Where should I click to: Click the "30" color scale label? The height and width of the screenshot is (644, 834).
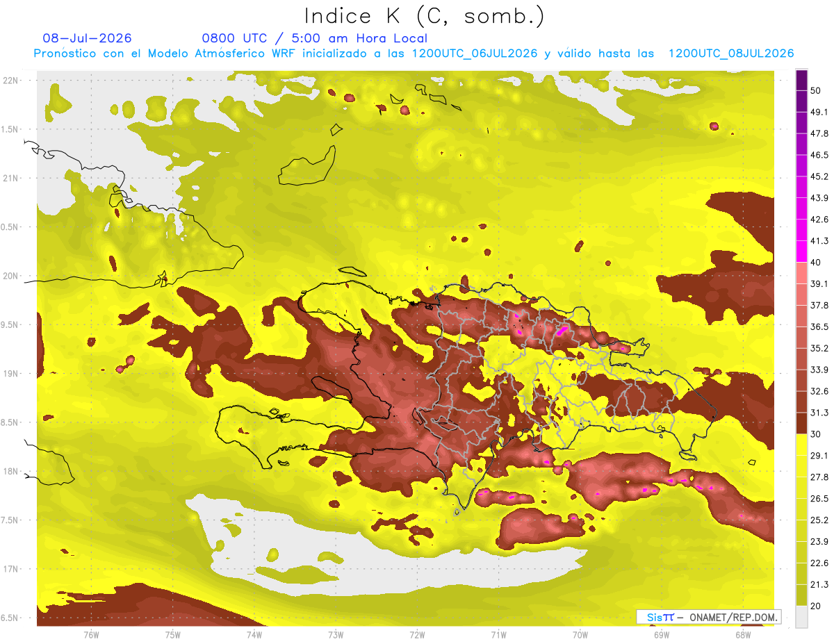816,434
